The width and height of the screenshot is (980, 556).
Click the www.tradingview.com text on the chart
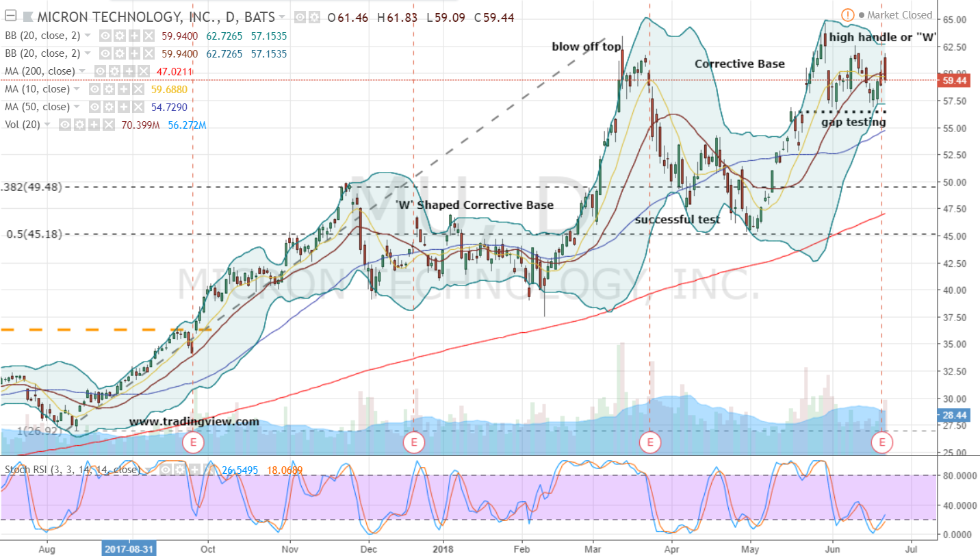(194, 422)
